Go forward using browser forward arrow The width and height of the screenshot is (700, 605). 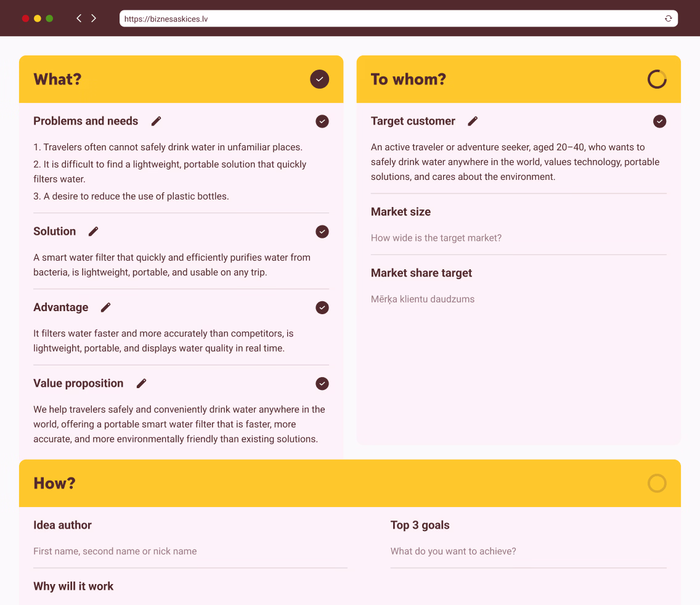point(94,18)
